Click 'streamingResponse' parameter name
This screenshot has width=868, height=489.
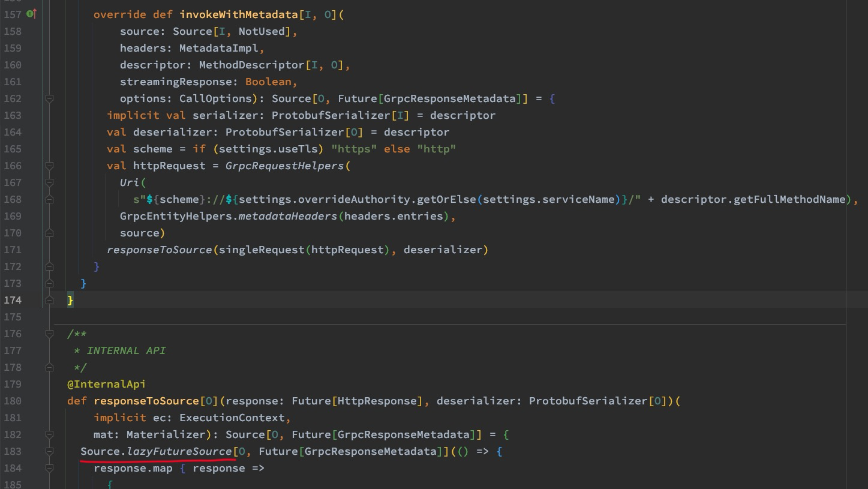click(x=176, y=82)
